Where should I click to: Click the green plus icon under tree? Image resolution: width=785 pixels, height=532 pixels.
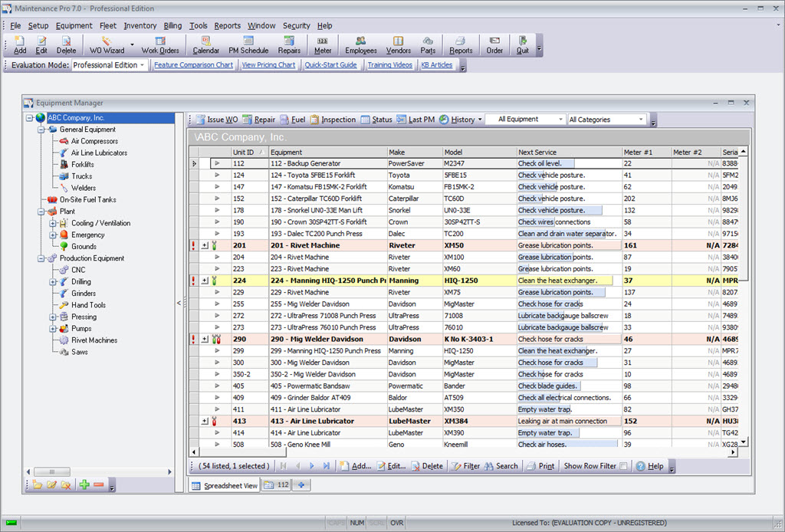pos(84,484)
